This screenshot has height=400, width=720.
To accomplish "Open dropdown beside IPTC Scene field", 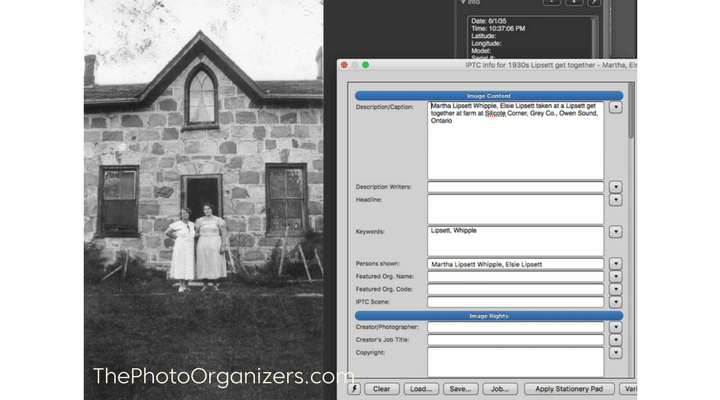I will click(616, 302).
